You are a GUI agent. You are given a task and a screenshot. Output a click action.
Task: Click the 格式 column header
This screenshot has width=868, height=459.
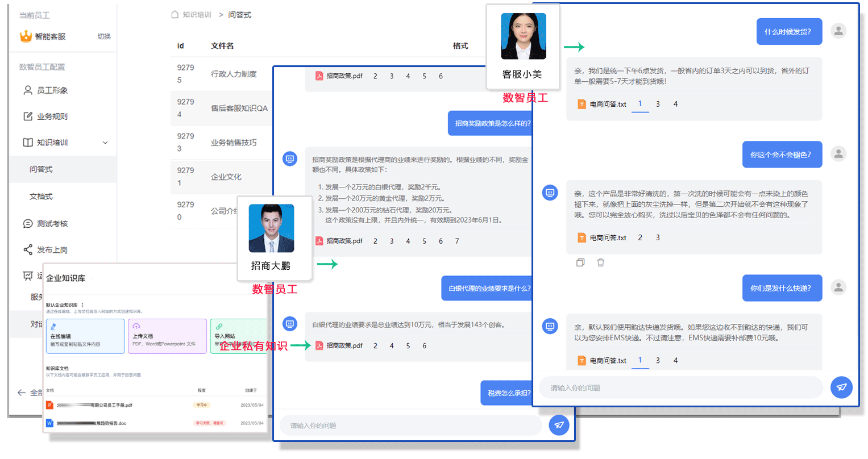click(x=460, y=46)
